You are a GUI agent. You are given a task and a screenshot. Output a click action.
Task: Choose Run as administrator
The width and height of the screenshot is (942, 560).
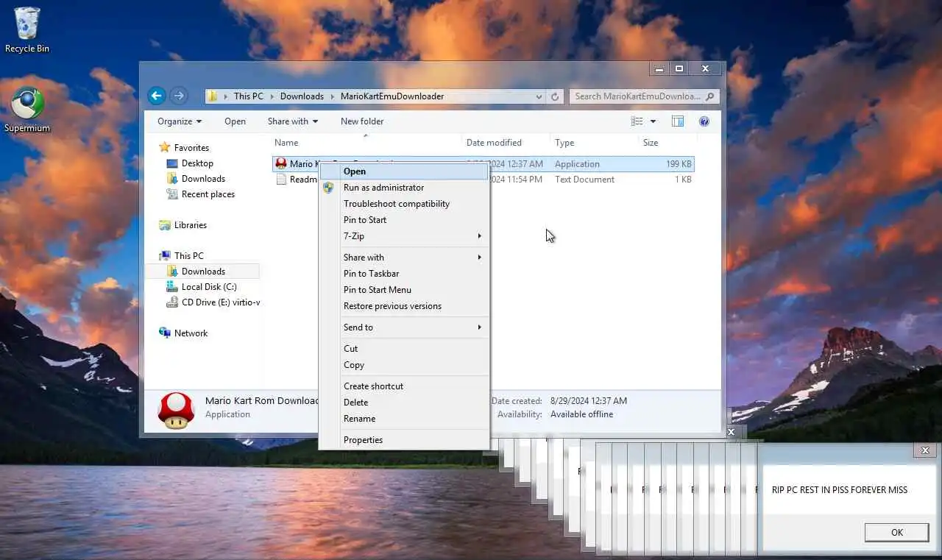point(404,188)
